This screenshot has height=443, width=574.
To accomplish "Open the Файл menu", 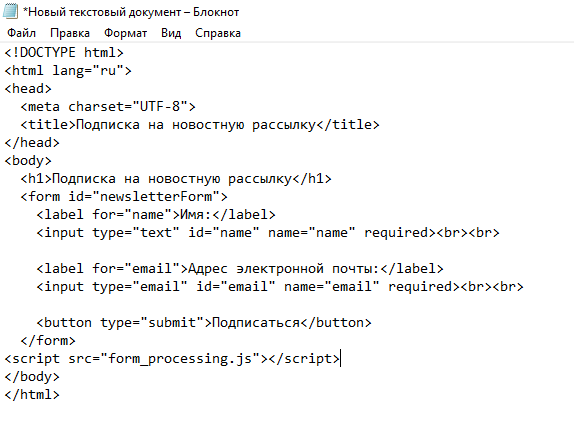I will tap(22, 33).
